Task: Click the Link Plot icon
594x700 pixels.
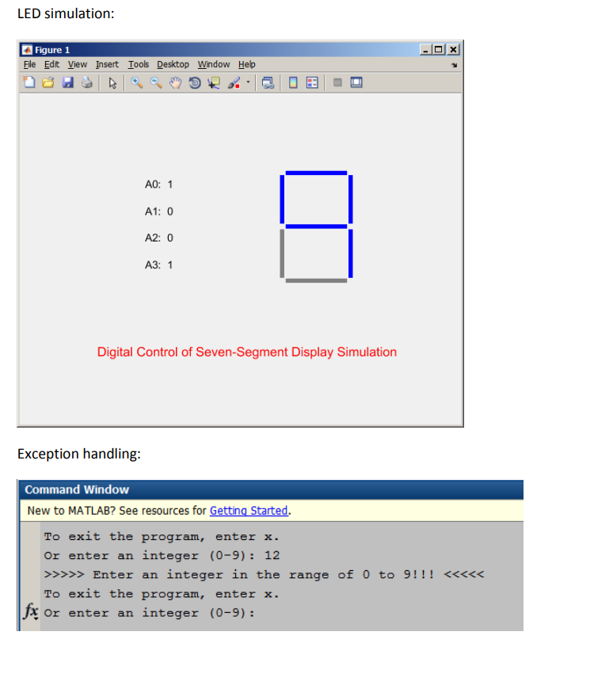Action: click(268, 82)
